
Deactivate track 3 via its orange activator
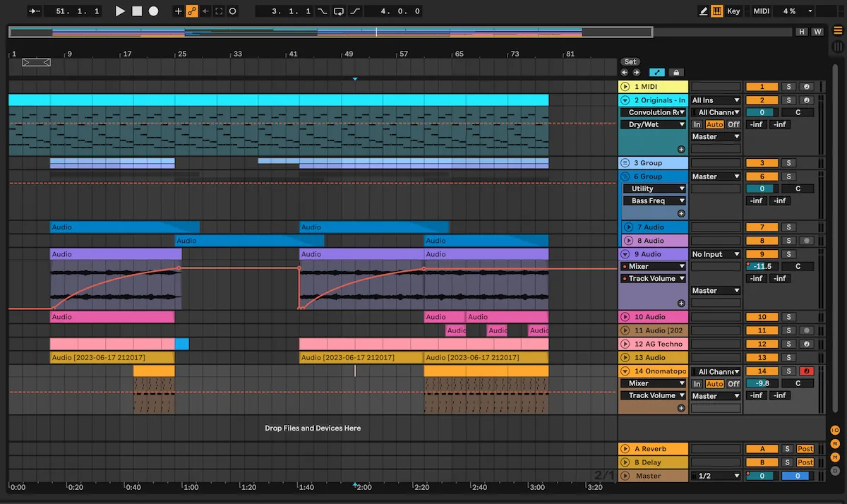point(762,163)
